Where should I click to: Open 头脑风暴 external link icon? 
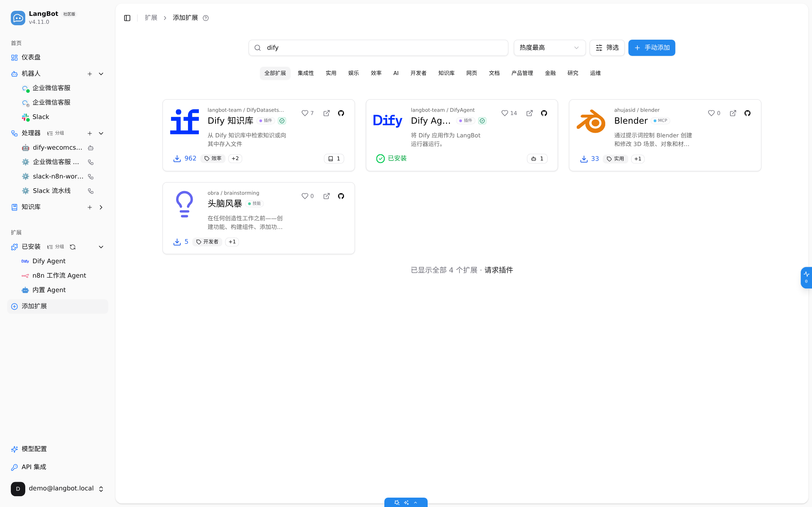[327, 196]
